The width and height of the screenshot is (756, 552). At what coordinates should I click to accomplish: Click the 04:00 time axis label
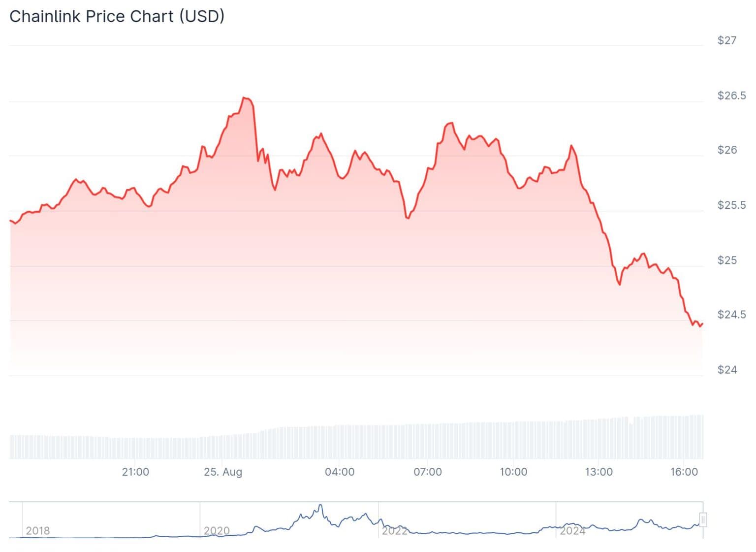tap(340, 472)
